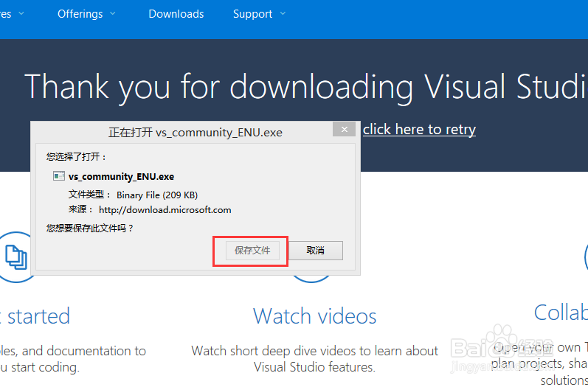Follow the 'click here to retry' link
The width and height of the screenshot is (588, 387).
(419, 130)
